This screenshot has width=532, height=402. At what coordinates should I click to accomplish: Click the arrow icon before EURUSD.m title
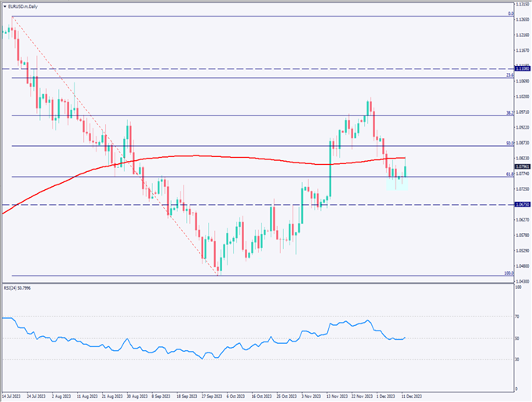(5, 5)
